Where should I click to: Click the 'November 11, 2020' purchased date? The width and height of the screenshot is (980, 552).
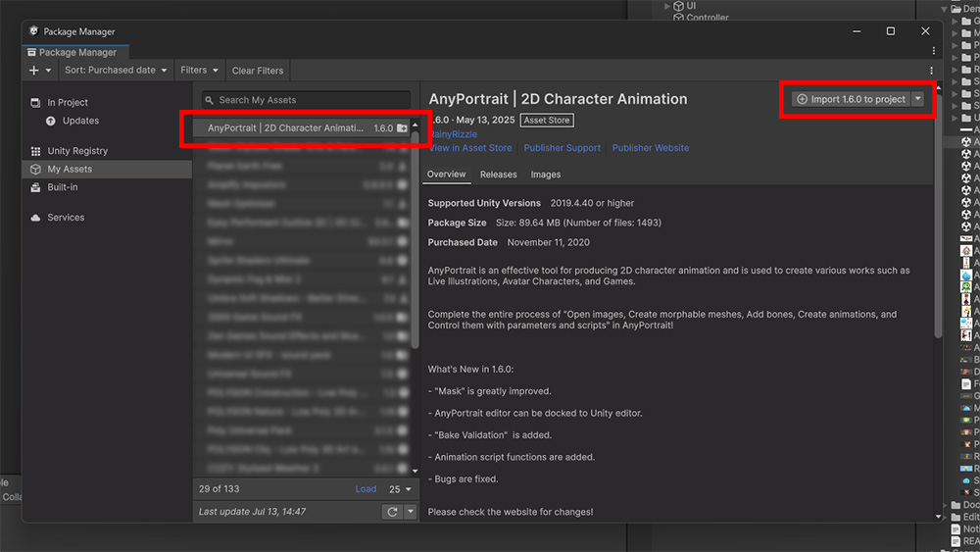(548, 242)
